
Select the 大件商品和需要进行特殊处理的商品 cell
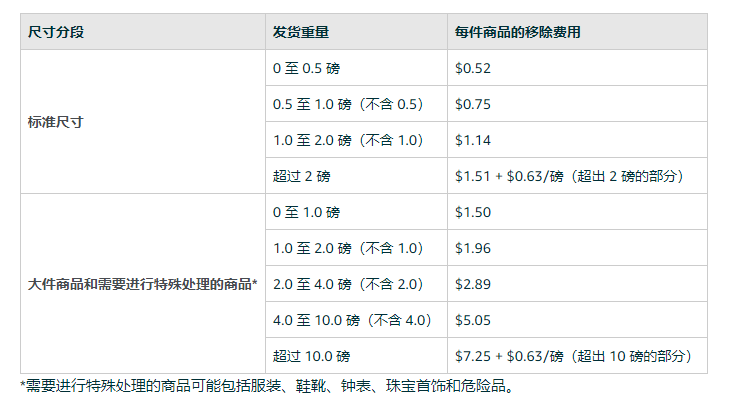point(143,284)
